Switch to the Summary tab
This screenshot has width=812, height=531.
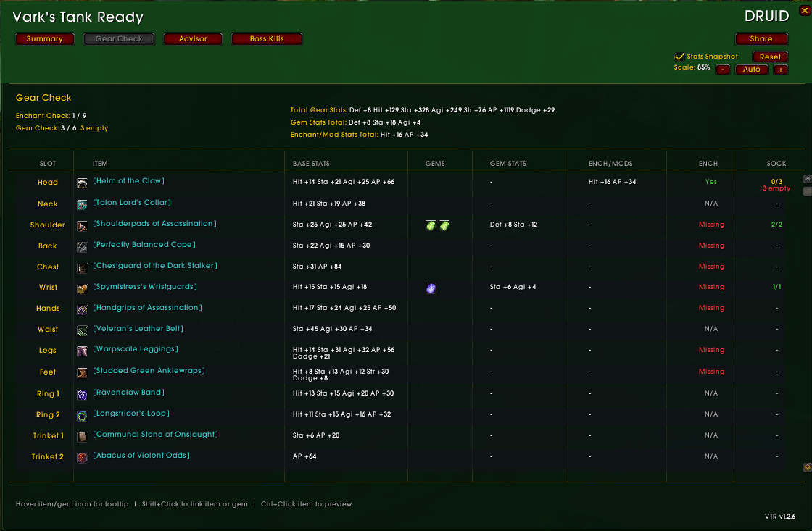[x=45, y=39]
